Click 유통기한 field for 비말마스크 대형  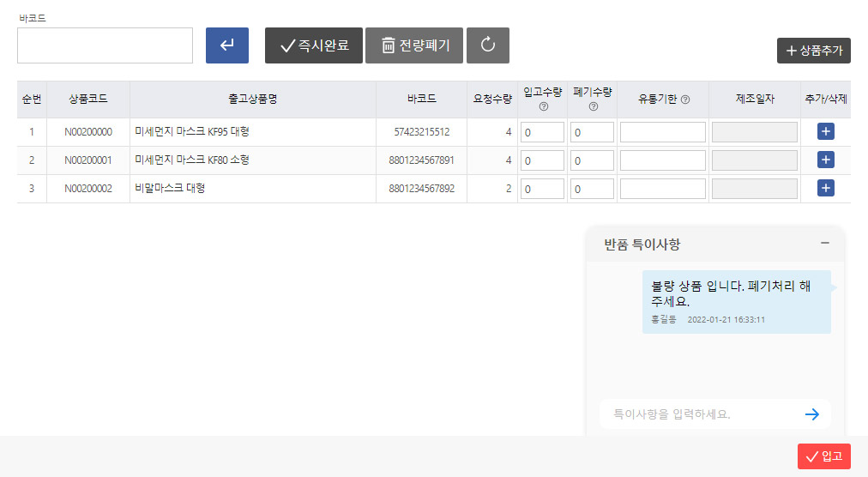[662, 190]
